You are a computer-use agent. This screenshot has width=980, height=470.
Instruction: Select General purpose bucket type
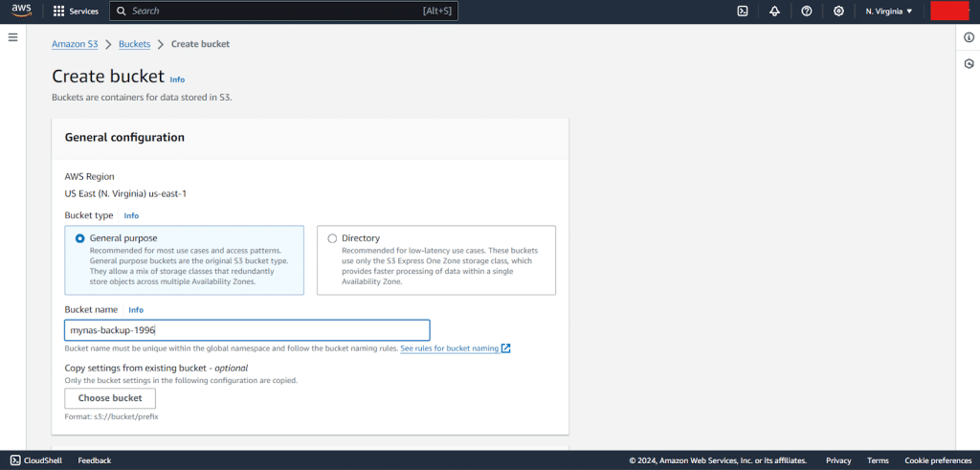click(x=80, y=238)
